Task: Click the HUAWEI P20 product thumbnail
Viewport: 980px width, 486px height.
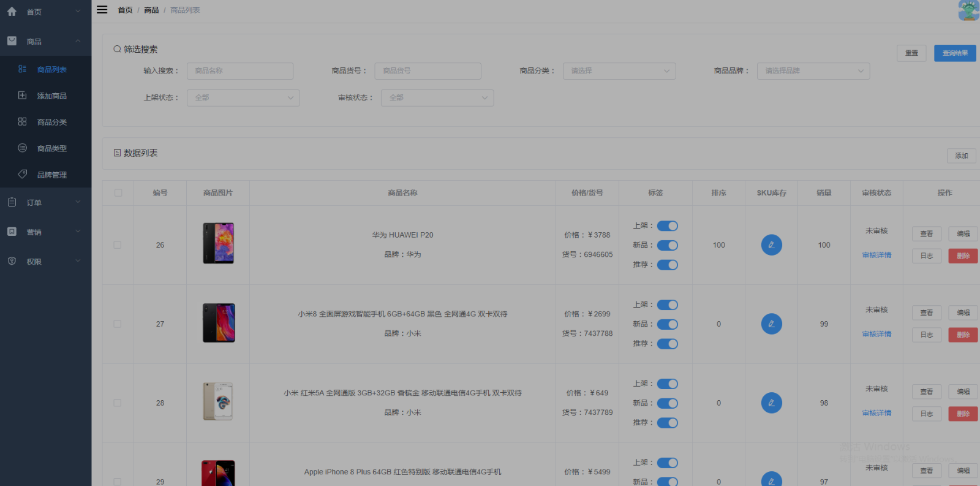Action: coord(219,243)
